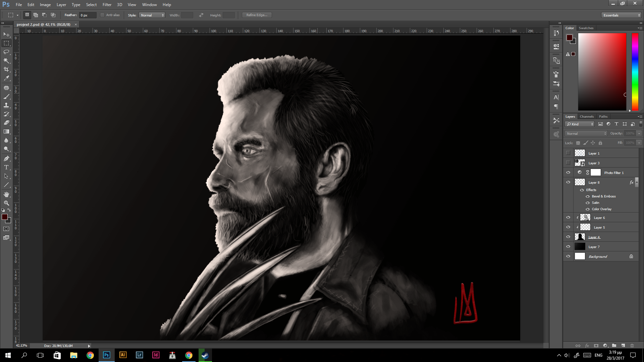The width and height of the screenshot is (644, 362).
Task: Hide Layer 6 visibility
Action: click(x=568, y=218)
